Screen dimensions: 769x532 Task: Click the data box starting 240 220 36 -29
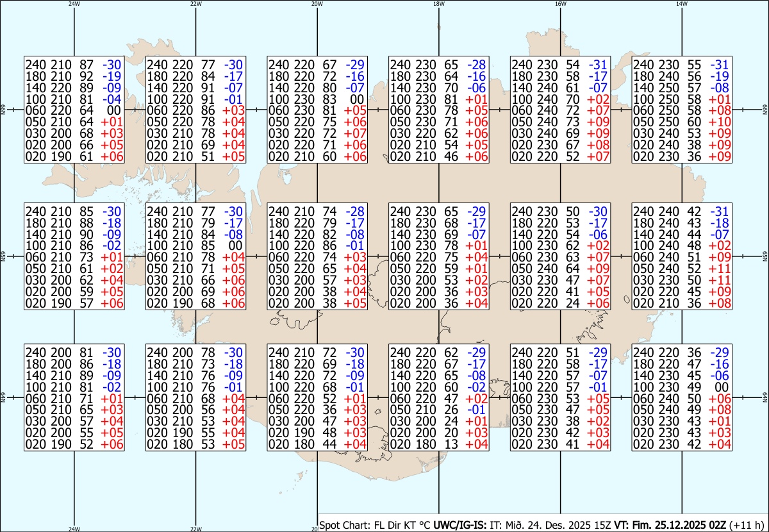pos(682,397)
